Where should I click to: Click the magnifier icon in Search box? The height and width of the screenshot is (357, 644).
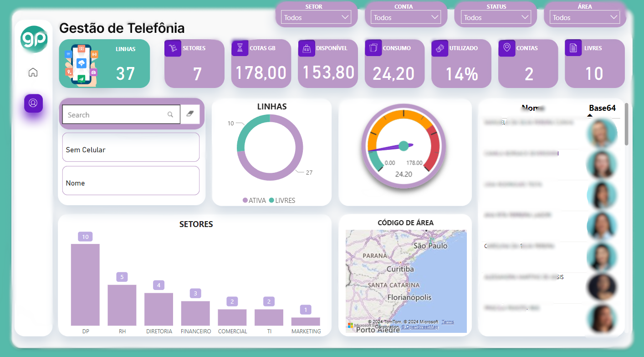pos(170,115)
